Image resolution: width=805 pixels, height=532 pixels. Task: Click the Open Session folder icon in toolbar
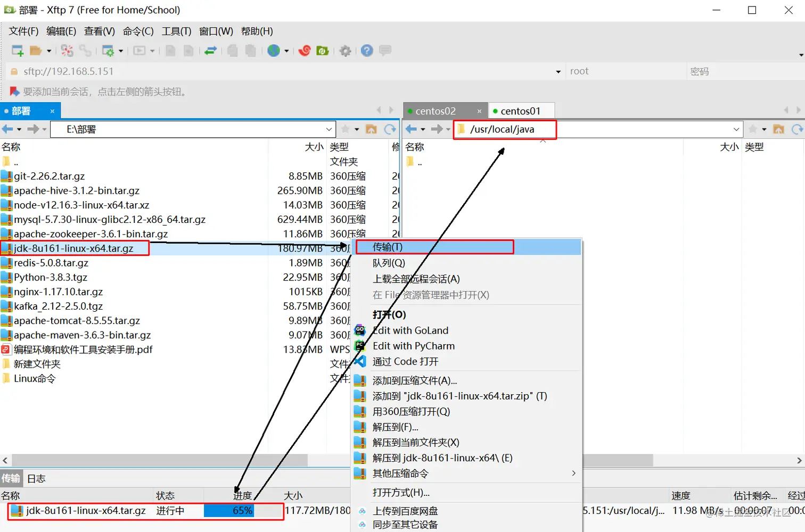pos(36,51)
